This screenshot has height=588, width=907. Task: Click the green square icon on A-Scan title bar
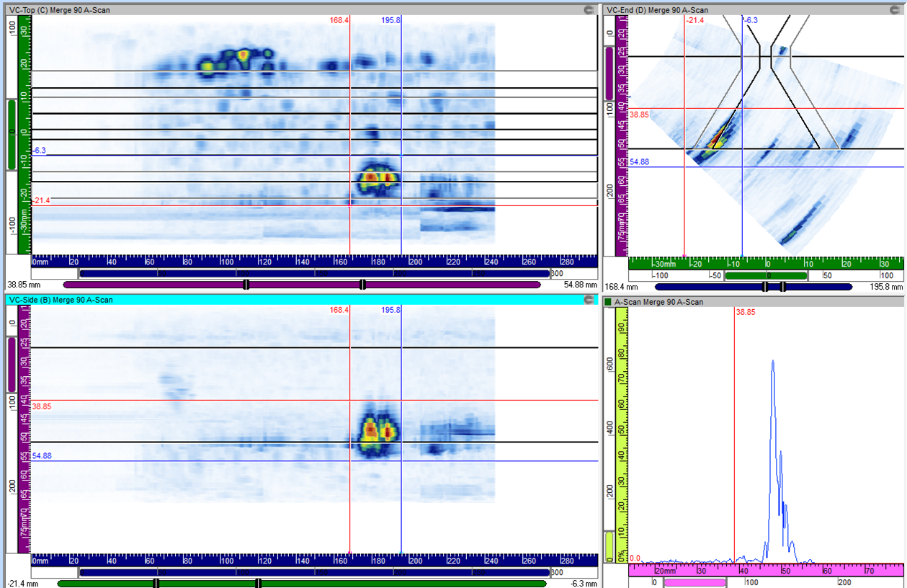point(609,302)
